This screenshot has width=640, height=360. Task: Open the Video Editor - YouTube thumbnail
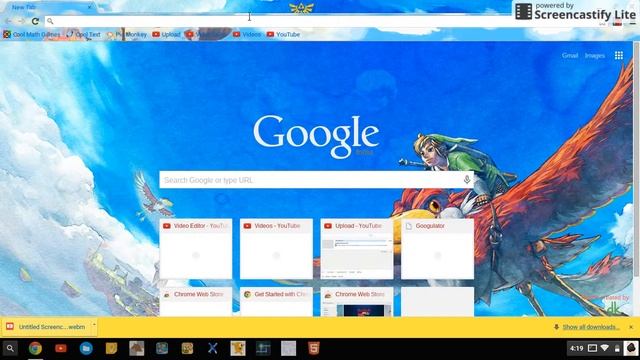[x=196, y=249]
